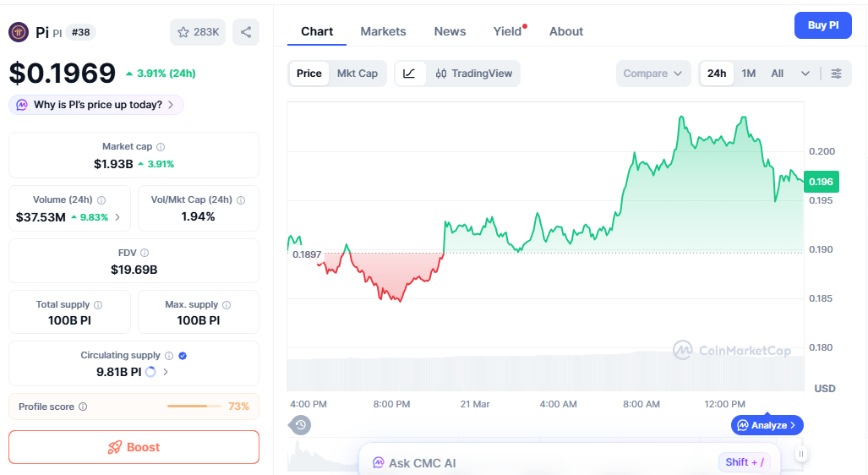
Task: Show Circulating supply info icon
Action: click(x=169, y=356)
